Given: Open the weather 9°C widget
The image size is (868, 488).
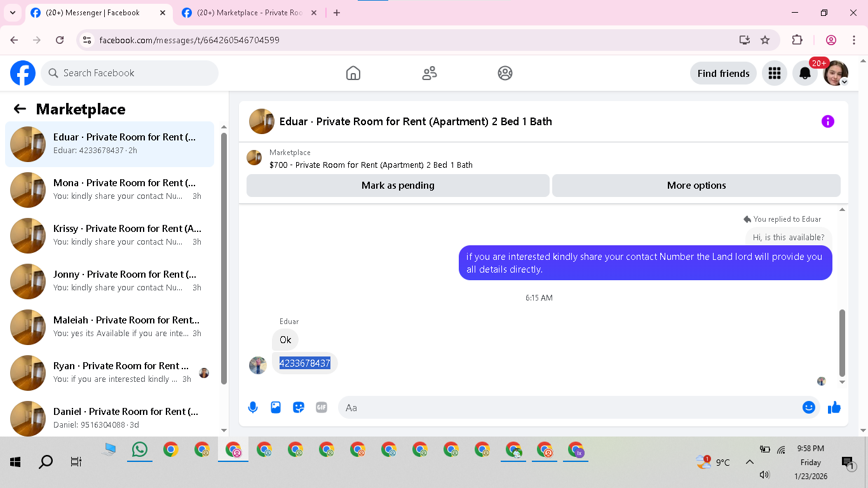Looking at the screenshot, I should click(x=713, y=462).
